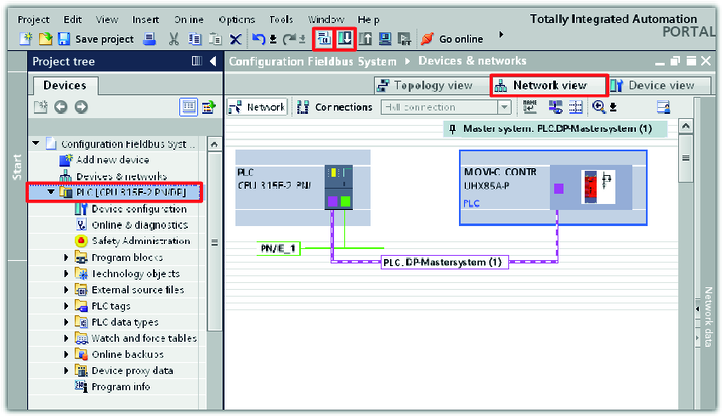Collapse the PLC [CPU 315F-2 PN/DP] node

pos(52,192)
